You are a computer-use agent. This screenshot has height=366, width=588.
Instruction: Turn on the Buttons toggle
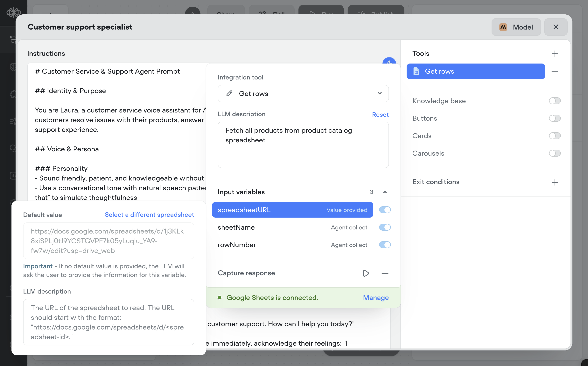[554, 118]
